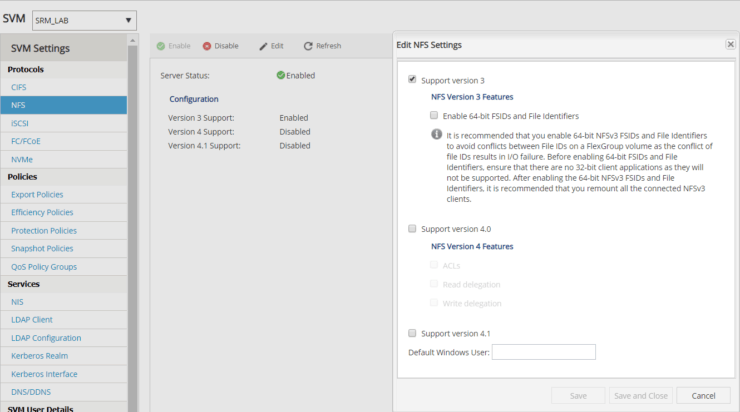Image resolution: width=740 pixels, height=412 pixels.
Task: Click the green Server Status enabled icon
Action: (x=281, y=75)
